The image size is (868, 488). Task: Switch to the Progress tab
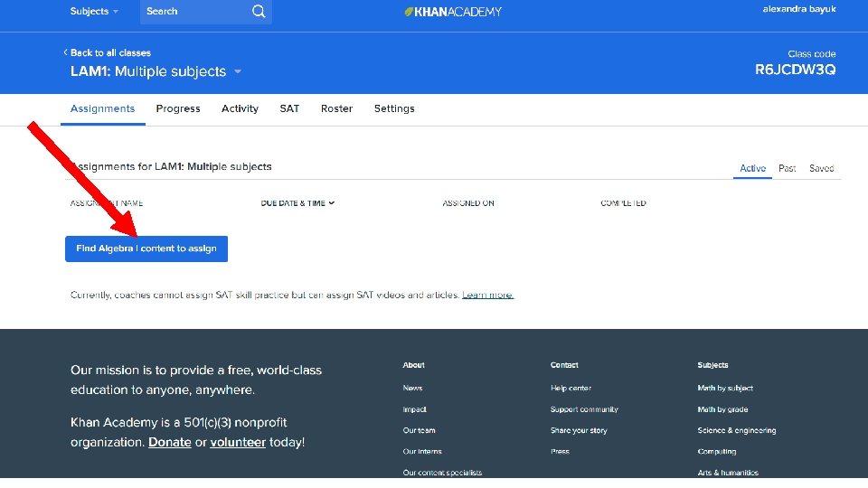point(178,108)
